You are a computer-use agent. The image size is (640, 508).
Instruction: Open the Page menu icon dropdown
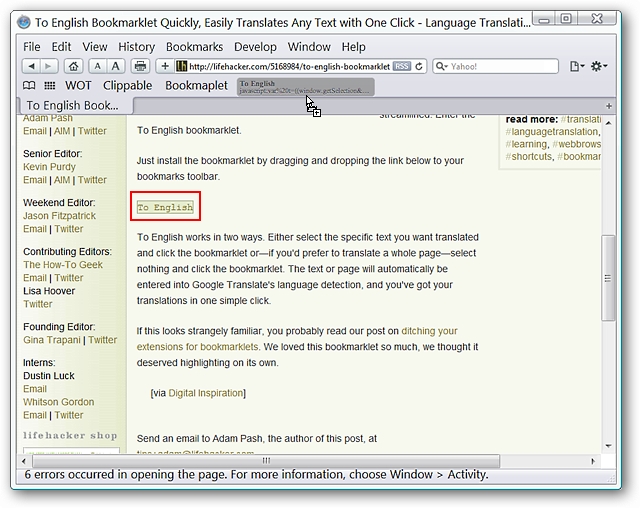point(577,66)
